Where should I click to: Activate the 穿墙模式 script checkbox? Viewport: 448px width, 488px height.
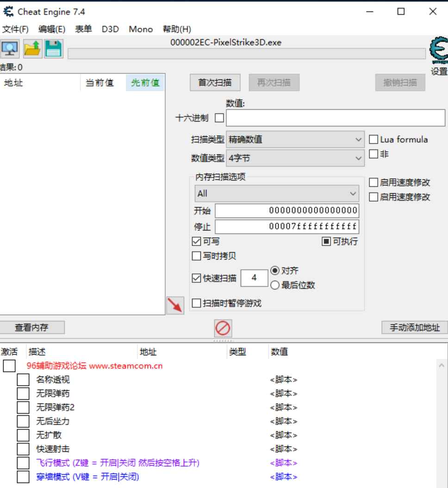tap(23, 477)
